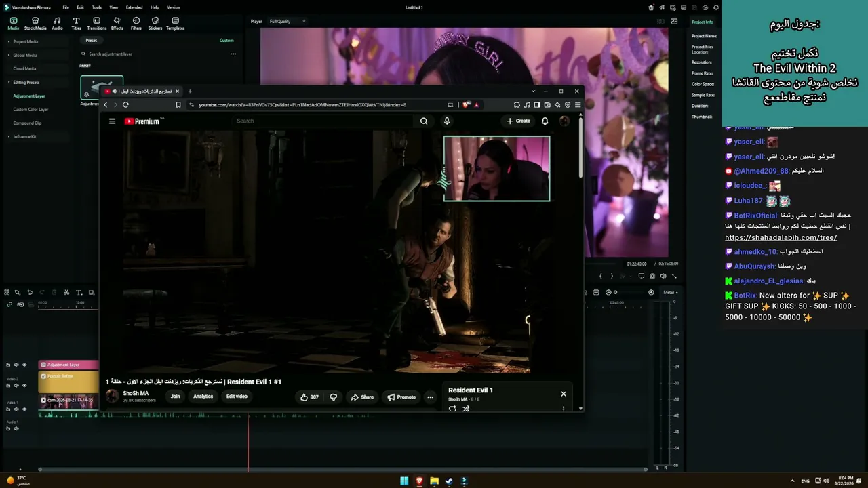This screenshot has height=488, width=868.
Task: Open more options beside adjustment layer search
Action: click(233, 54)
